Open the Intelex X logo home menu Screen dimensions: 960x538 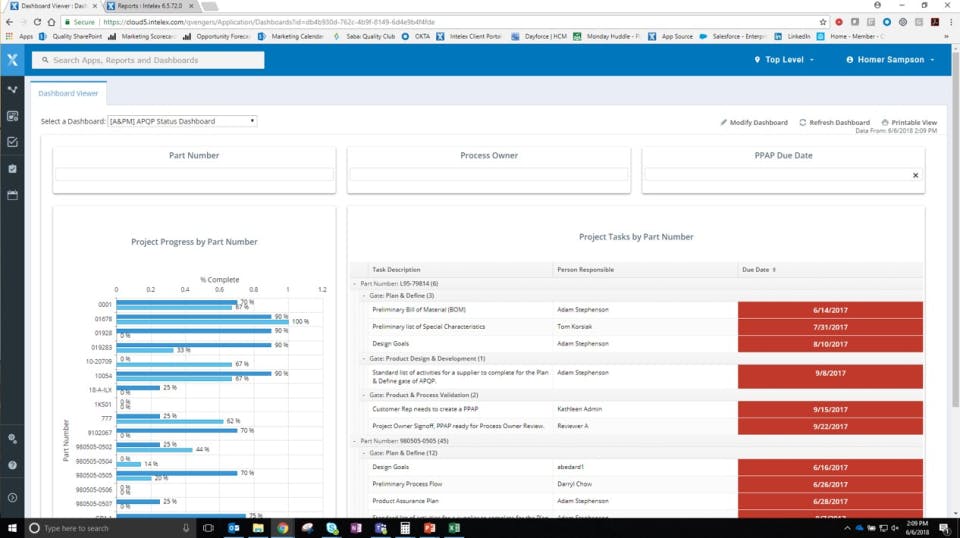12,60
